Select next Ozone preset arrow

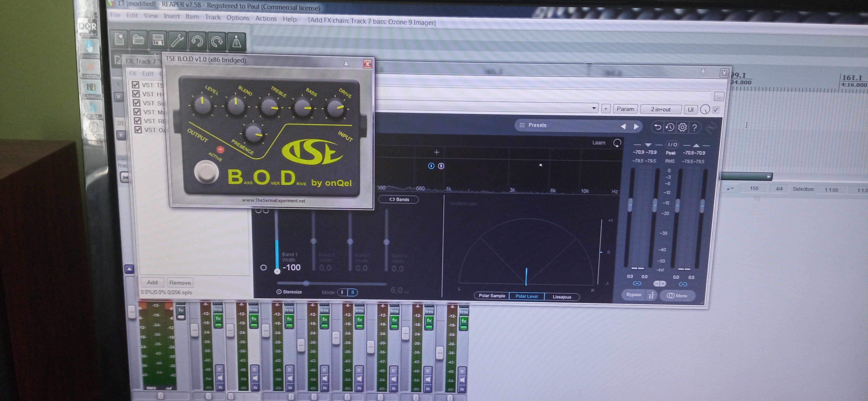coord(636,127)
